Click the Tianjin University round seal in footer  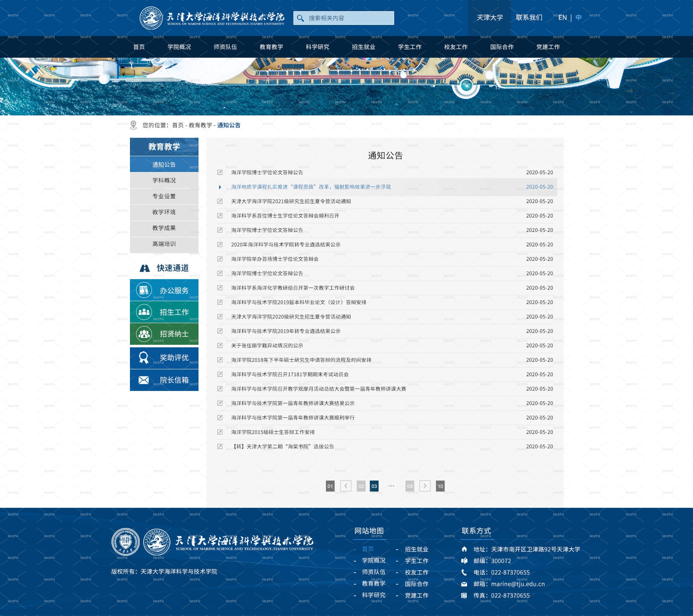coord(125,542)
